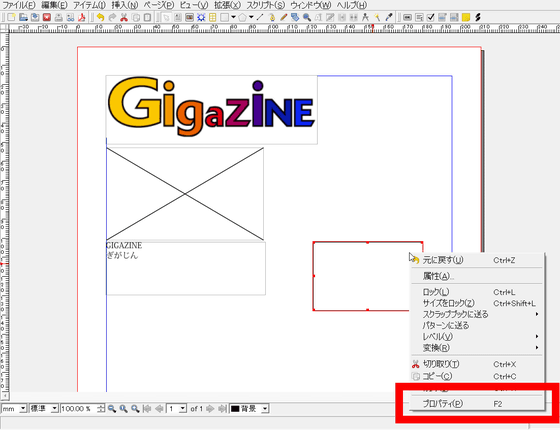Choose サイズをロック in context menu
Screen dimensions: 560x430
[x=477, y=303]
